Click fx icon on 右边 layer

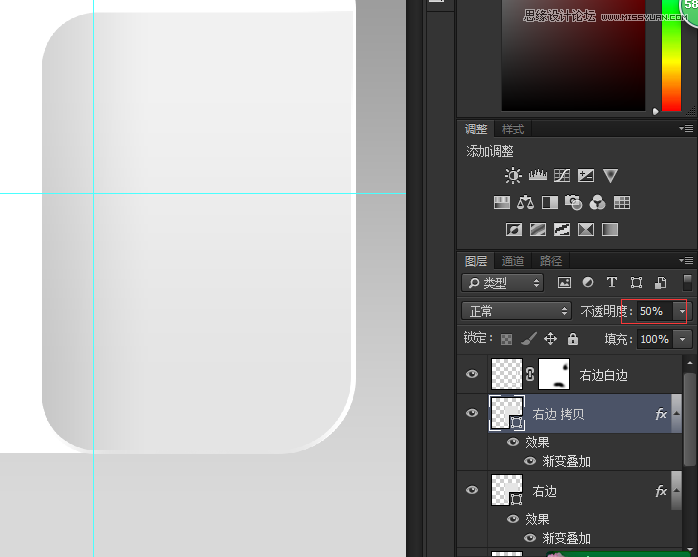[661, 491]
